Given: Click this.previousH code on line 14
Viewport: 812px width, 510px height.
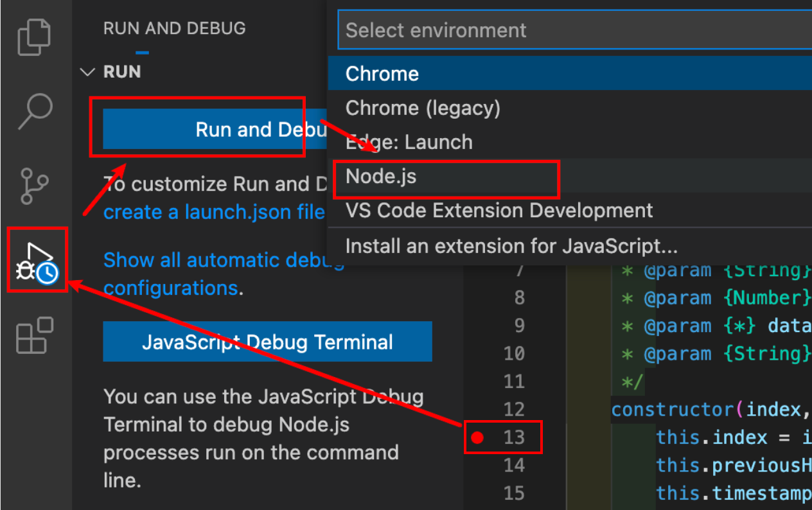Looking at the screenshot, I should 734,466.
